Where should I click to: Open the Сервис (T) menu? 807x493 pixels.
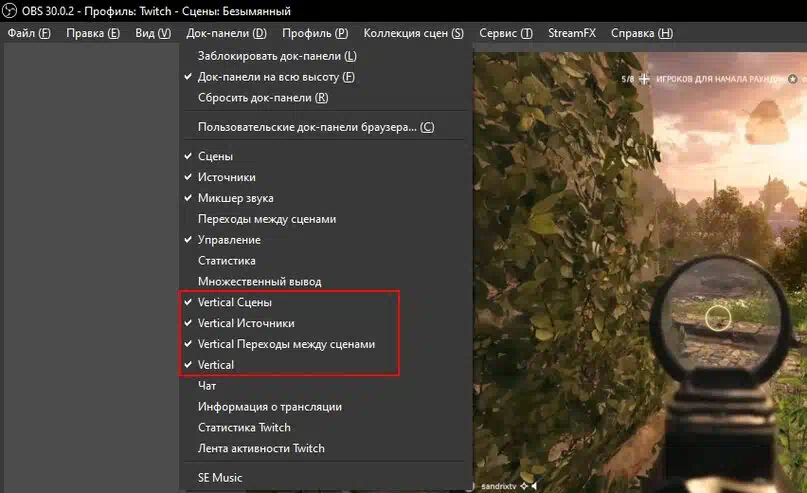tap(505, 33)
